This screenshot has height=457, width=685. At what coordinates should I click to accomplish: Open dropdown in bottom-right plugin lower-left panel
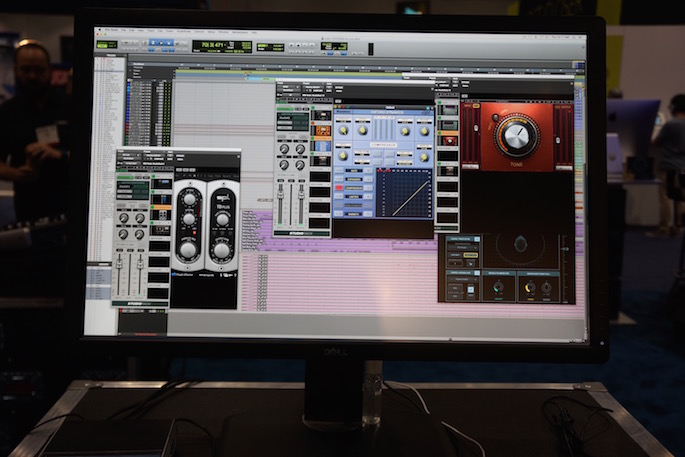click(x=462, y=279)
